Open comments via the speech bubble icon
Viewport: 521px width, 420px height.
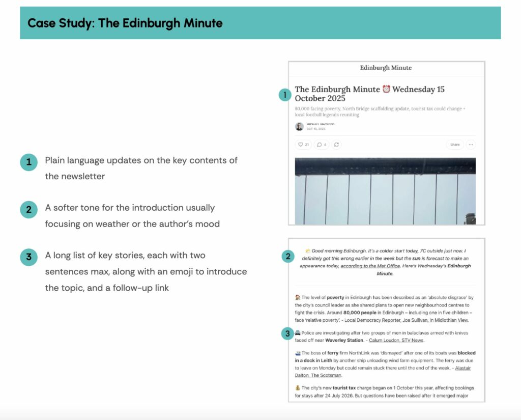(x=319, y=145)
